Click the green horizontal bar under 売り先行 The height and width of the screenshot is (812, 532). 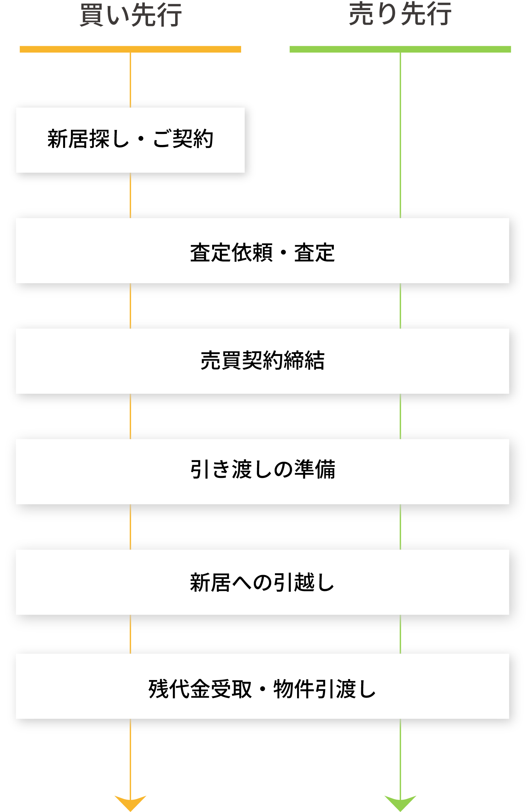click(400, 49)
